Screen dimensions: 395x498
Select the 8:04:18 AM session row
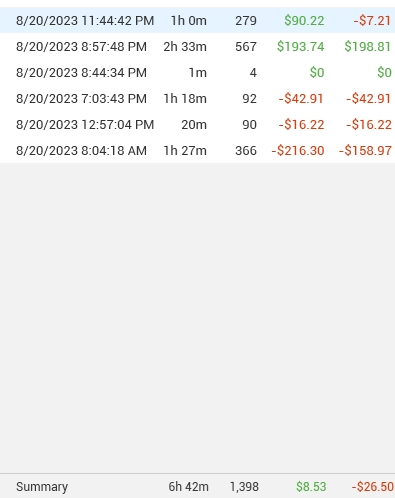[197, 150]
